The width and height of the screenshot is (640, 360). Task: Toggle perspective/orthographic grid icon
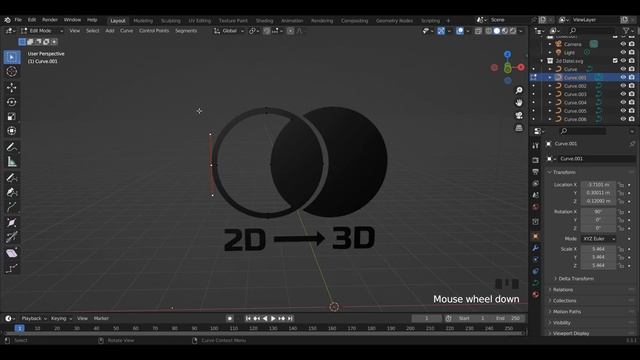tap(519, 128)
